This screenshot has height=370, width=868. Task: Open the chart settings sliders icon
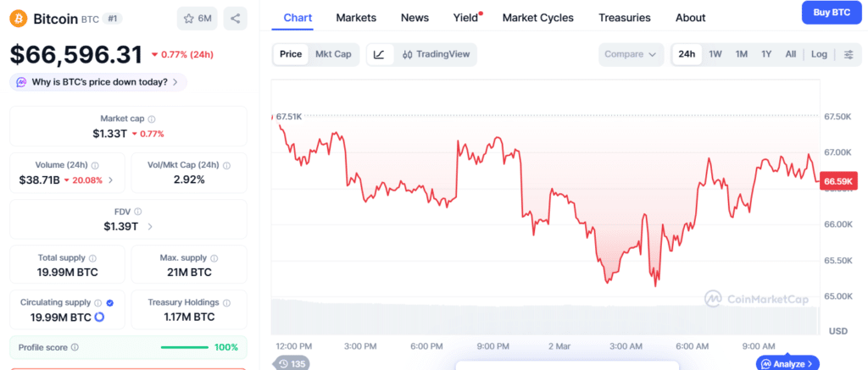click(849, 54)
